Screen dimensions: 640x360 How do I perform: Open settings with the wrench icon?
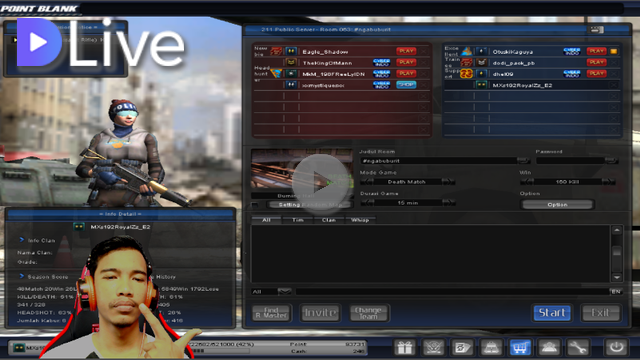[x=578, y=348]
